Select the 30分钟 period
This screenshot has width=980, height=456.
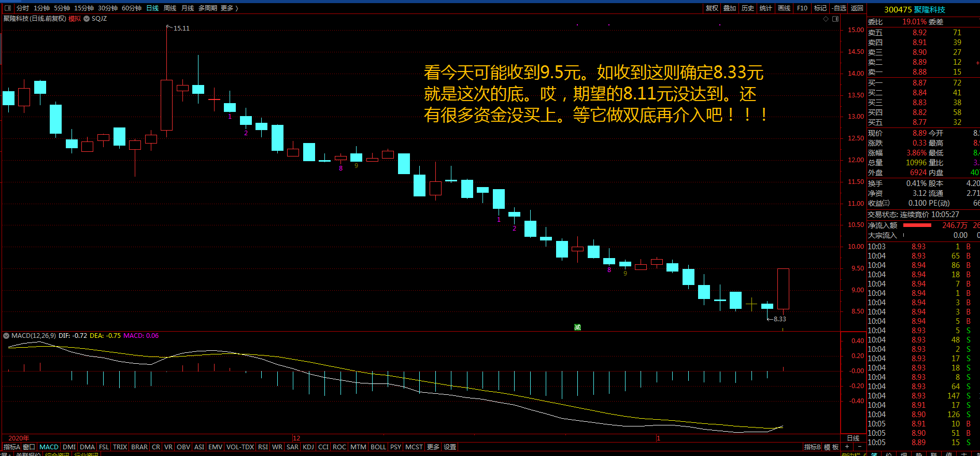point(108,8)
